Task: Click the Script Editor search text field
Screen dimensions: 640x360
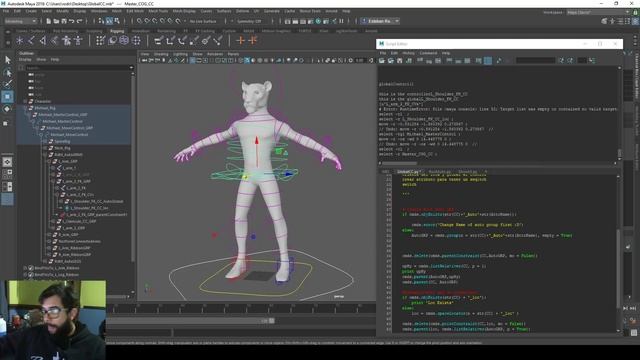Action: tap(536, 60)
